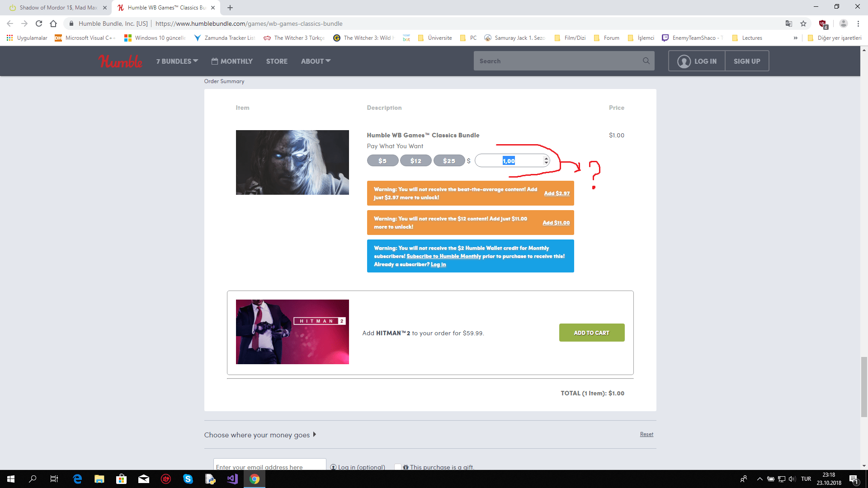This screenshot has width=868, height=488.
Task: Click the custom price amount field
Action: click(x=508, y=161)
